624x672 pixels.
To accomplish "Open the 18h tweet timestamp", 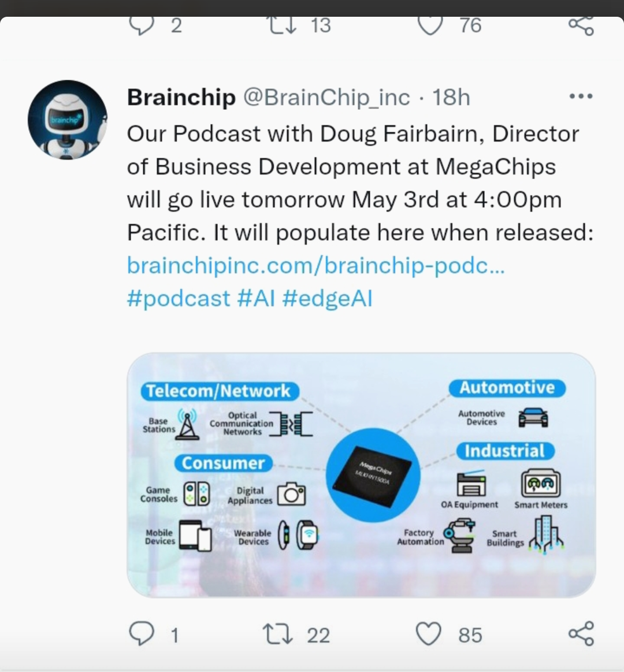I will pyautogui.click(x=451, y=97).
